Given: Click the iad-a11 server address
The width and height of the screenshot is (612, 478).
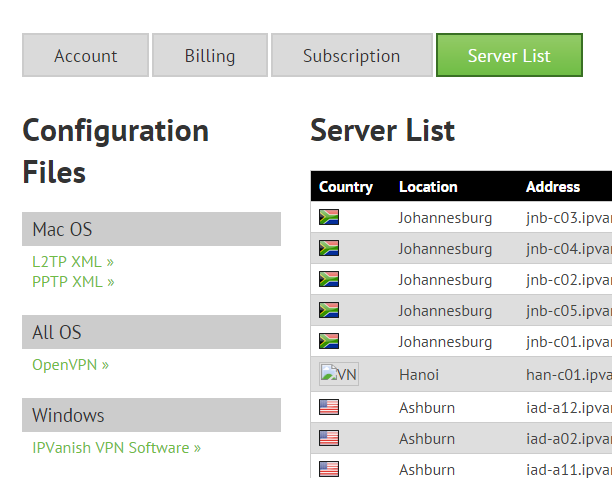Looking at the screenshot, I should tap(569, 470).
